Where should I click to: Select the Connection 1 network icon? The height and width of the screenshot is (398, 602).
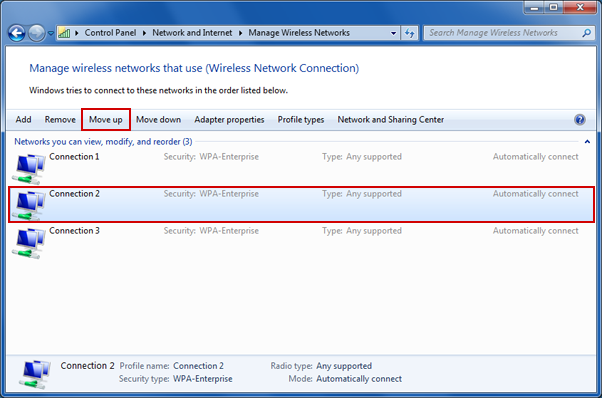(28, 168)
